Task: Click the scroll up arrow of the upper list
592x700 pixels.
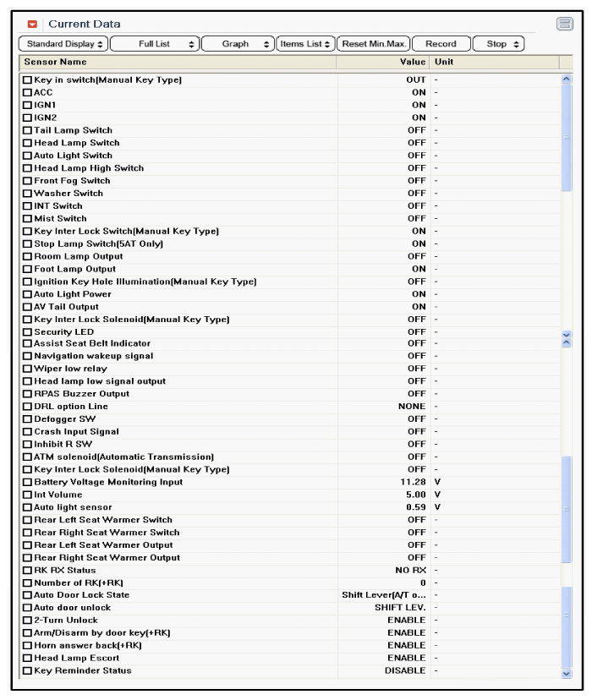Action: (566, 79)
